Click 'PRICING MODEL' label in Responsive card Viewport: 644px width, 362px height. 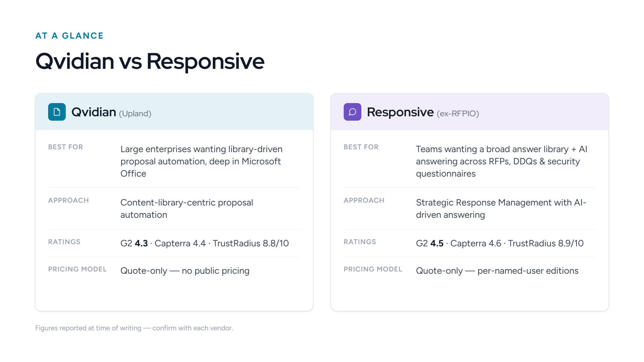[x=373, y=269]
